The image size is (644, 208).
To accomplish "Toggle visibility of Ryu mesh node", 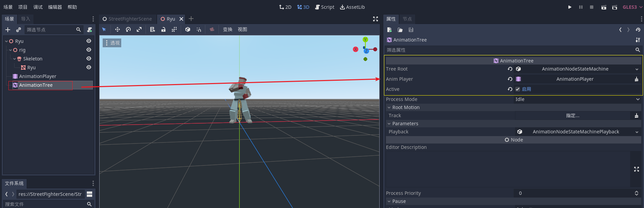I will (x=89, y=67).
